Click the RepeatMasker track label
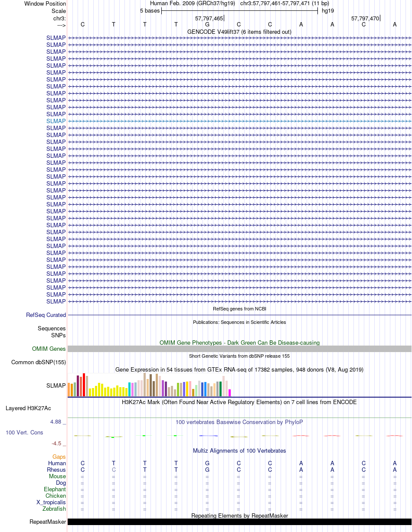412x532 pixels. tap(48, 522)
